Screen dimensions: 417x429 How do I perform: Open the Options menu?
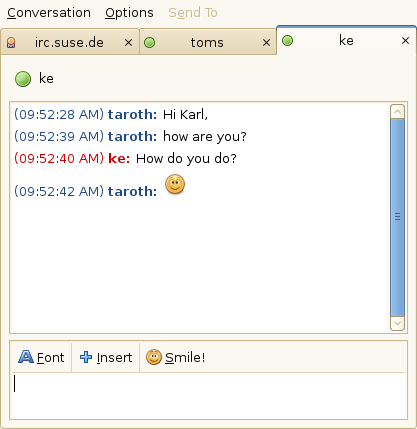(x=129, y=13)
